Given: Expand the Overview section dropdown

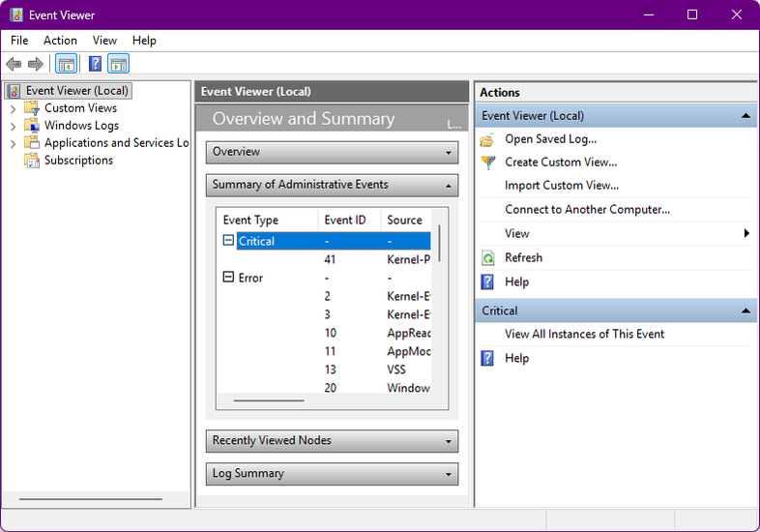Looking at the screenshot, I should pos(449,153).
